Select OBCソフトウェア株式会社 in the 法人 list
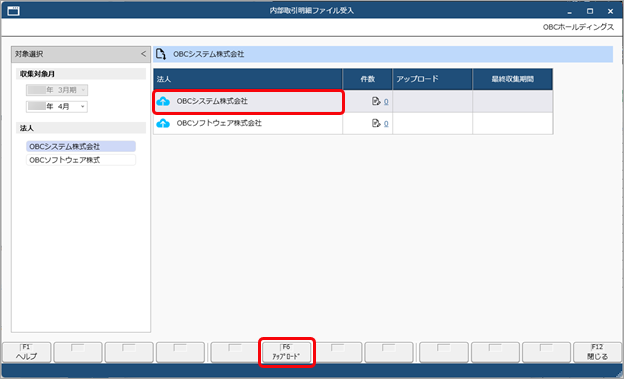The image size is (624, 379). (81, 160)
